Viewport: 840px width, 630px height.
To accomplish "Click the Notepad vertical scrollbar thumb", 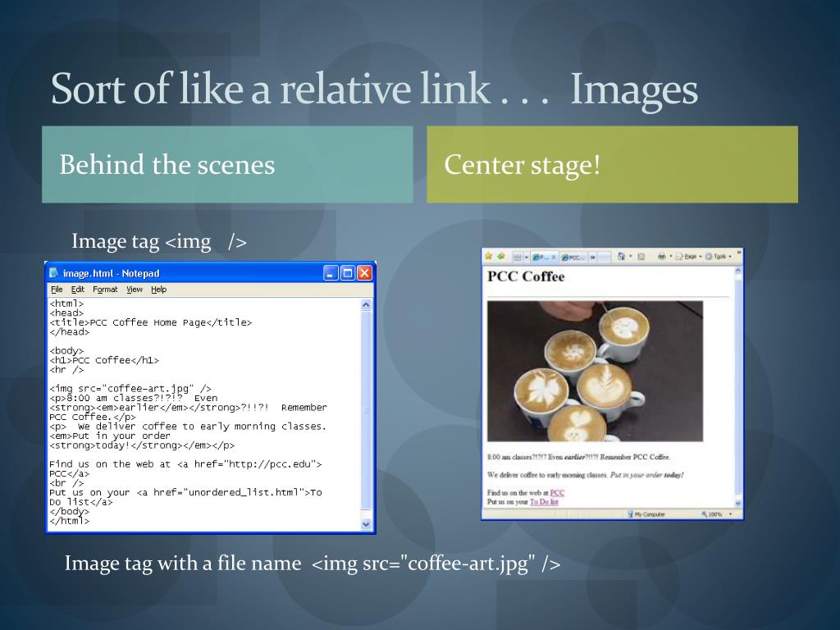I will tap(366, 410).
